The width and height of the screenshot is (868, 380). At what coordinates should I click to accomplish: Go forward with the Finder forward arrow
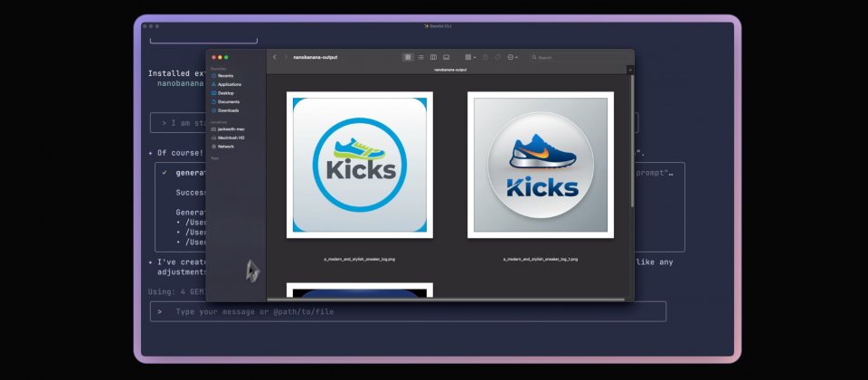coord(287,57)
